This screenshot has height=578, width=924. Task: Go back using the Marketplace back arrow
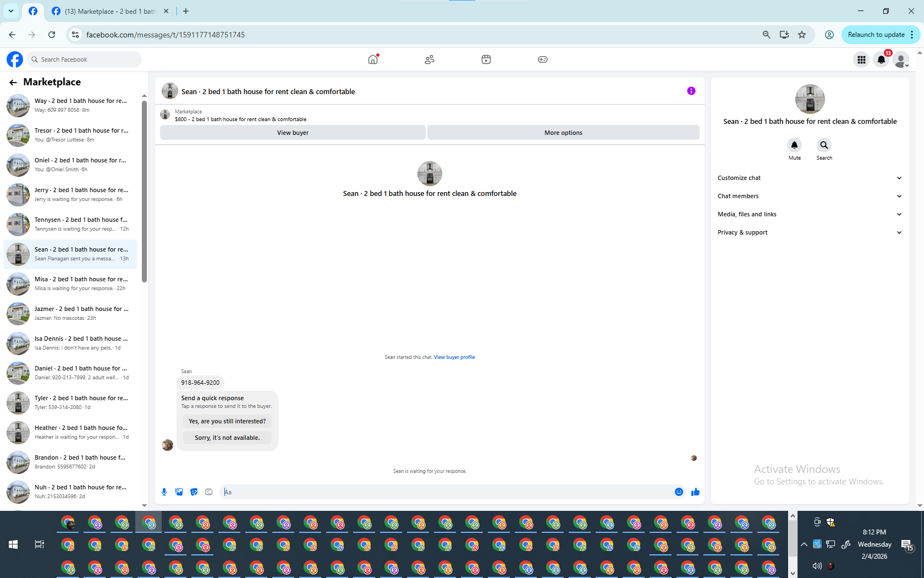pyautogui.click(x=13, y=82)
